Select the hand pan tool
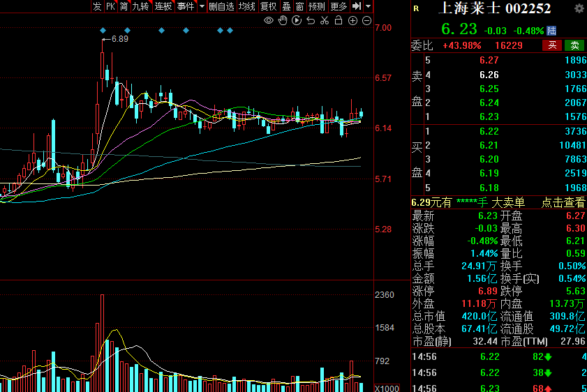Screen dimensions: 587x392 pos(283,21)
